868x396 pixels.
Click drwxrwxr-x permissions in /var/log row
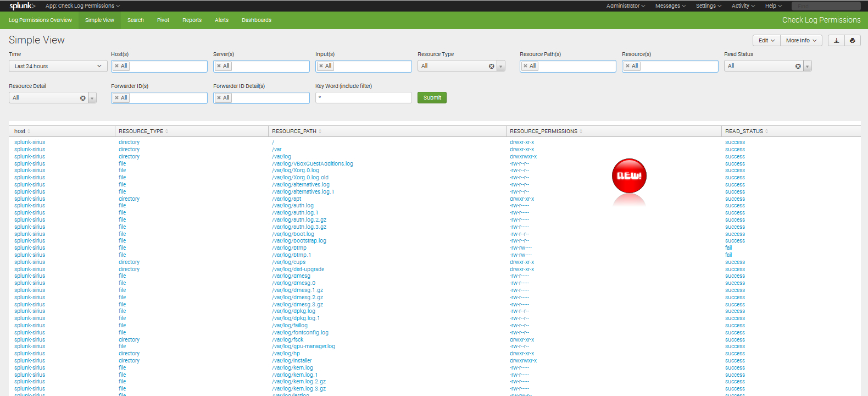523,157
